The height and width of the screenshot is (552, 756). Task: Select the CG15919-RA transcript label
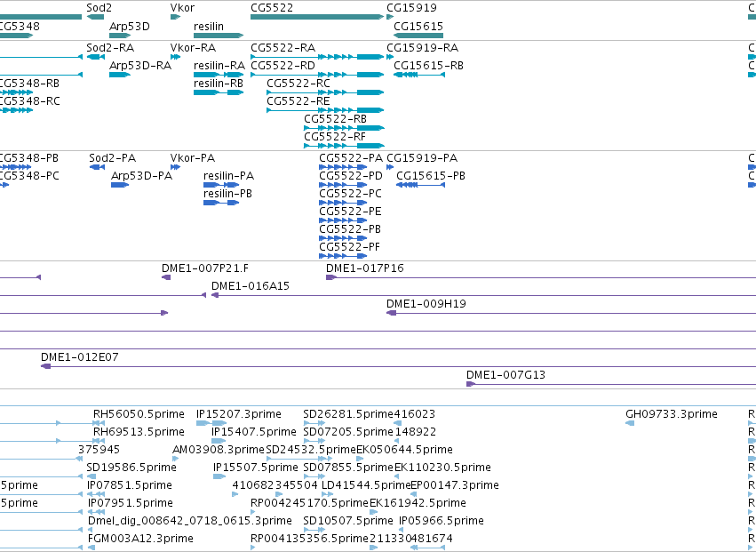[x=423, y=48]
